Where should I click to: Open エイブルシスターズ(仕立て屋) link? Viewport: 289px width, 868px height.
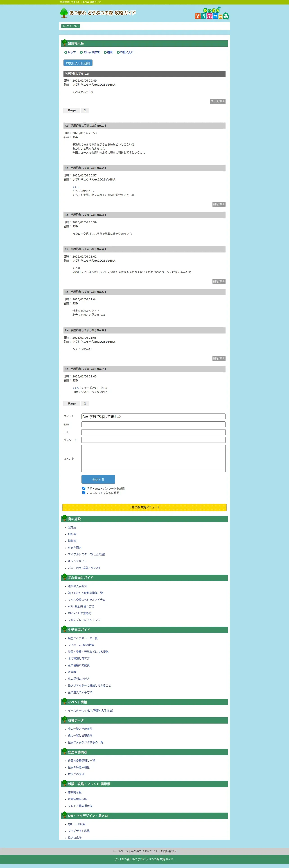tap(86, 555)
